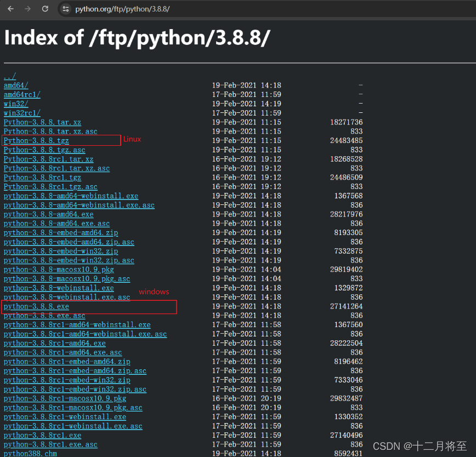The image size is (476, 457).
Task: Select file size 24483485 of Python-3.8.8.tgz
Action: [347, 141]
